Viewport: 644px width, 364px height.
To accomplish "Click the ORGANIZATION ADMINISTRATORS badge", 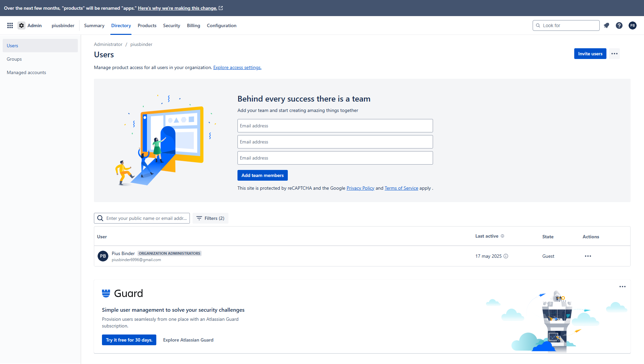I will (169, 253).
